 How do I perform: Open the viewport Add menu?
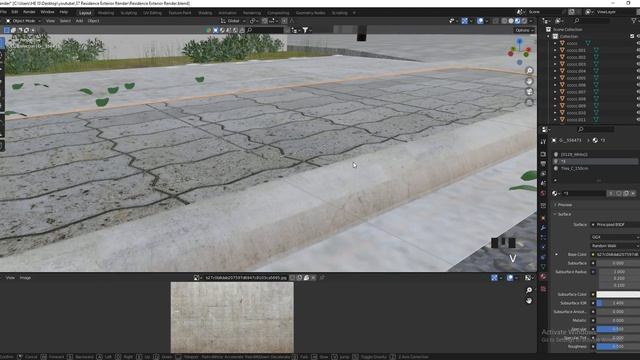click(79, 21)
